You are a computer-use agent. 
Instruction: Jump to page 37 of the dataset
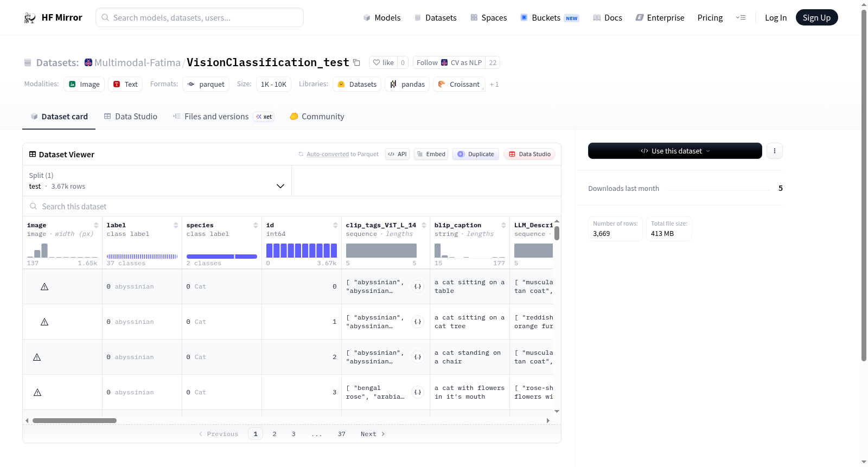tap(342, 434)
